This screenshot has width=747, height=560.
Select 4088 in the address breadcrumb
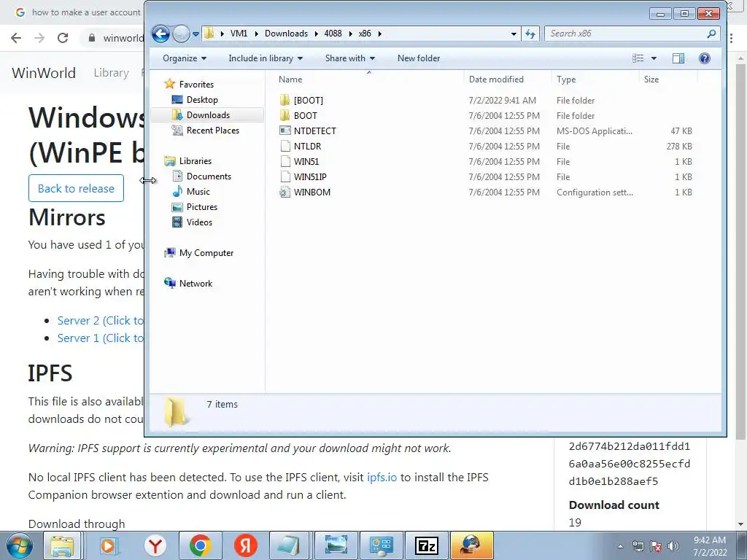(333, 34)
